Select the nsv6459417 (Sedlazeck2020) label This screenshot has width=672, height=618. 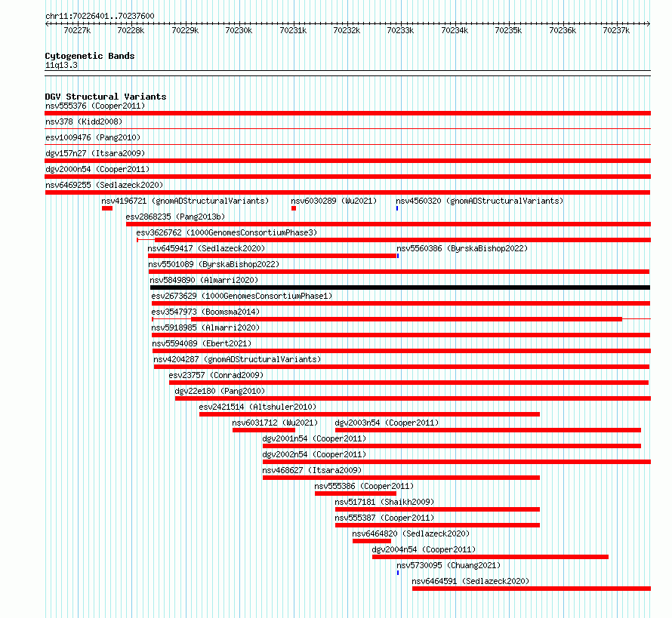[207, 248]
